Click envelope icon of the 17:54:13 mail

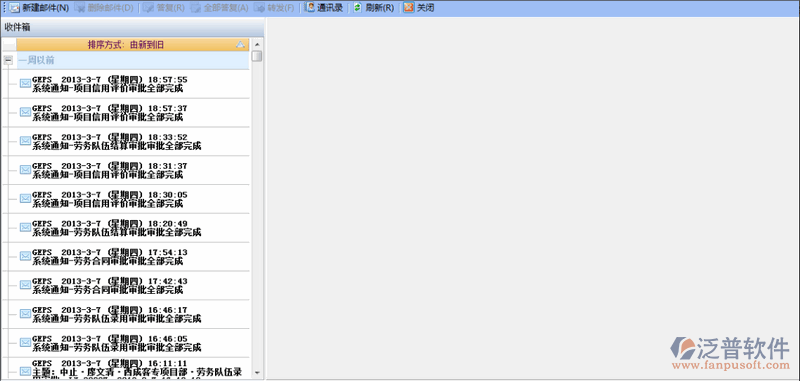tap(25, 256)
